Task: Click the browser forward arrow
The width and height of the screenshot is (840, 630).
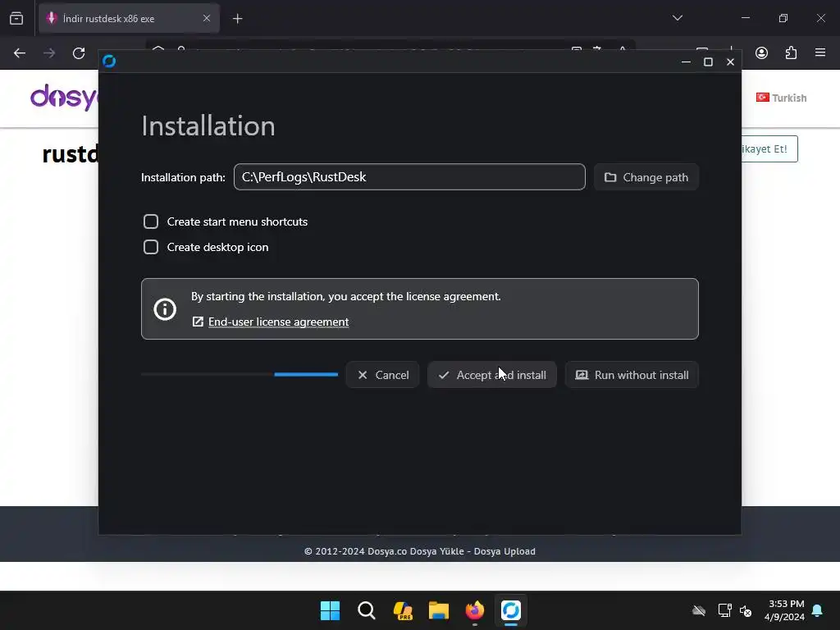Action: (49, 53)
